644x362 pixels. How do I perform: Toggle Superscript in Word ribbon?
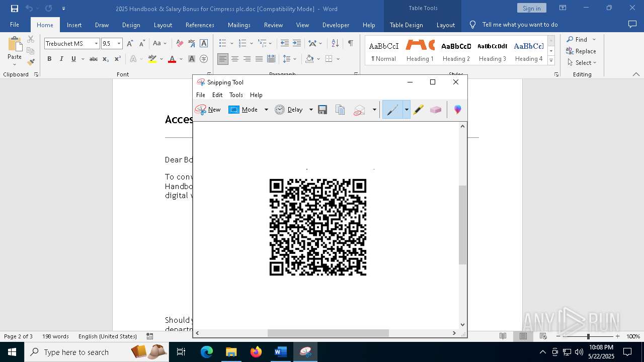pyautogui.click(x=118, y=59)
